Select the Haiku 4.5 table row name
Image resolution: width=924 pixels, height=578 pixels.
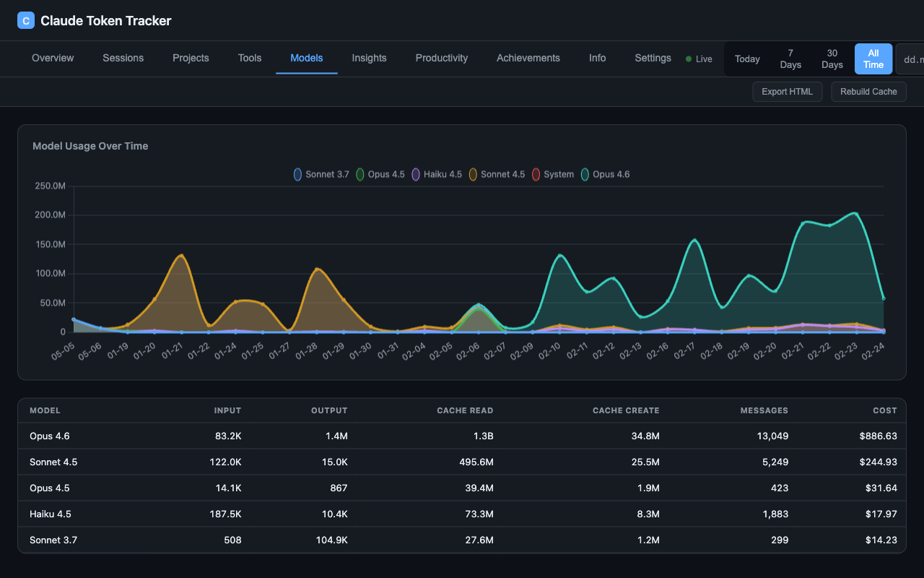point(51,514)
